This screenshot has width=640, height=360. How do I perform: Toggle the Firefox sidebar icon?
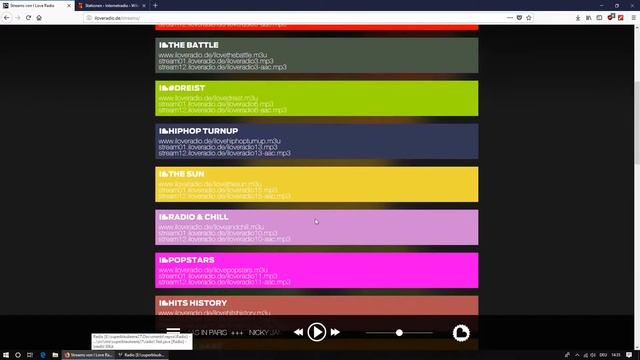tap(599, 18)
